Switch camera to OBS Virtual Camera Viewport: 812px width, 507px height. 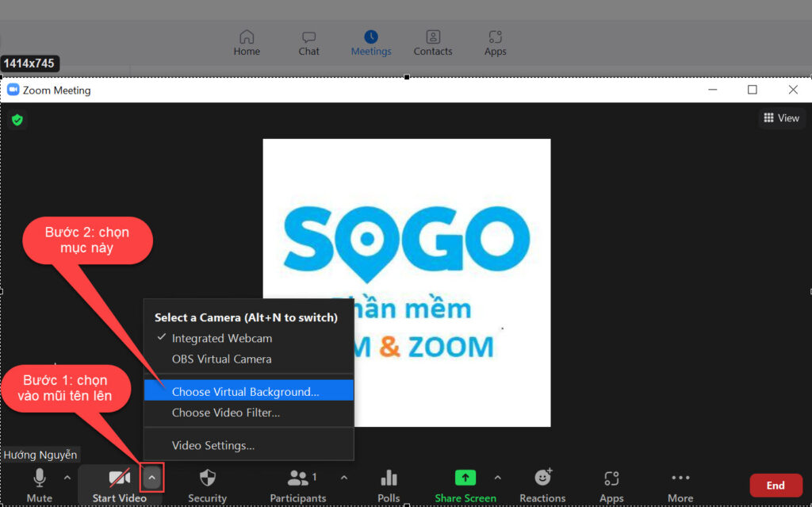point(221,359)
